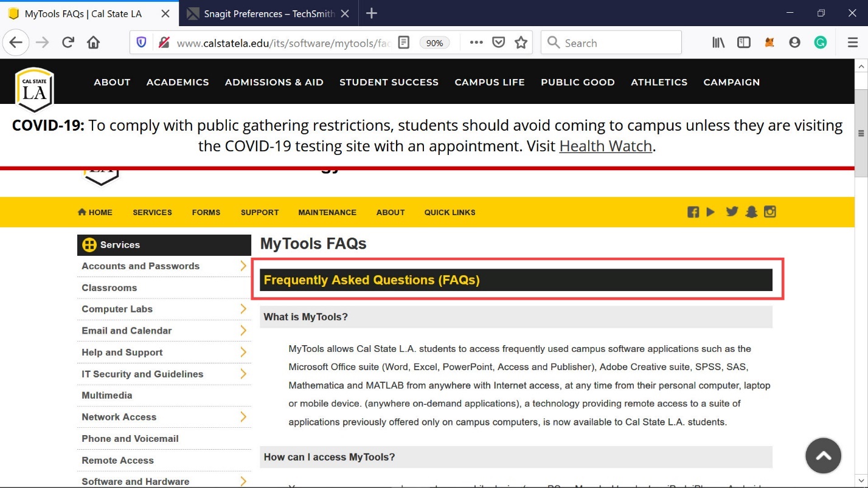Open the Firefox hamburger menu
868x488 pixels.
coord(852,43)
